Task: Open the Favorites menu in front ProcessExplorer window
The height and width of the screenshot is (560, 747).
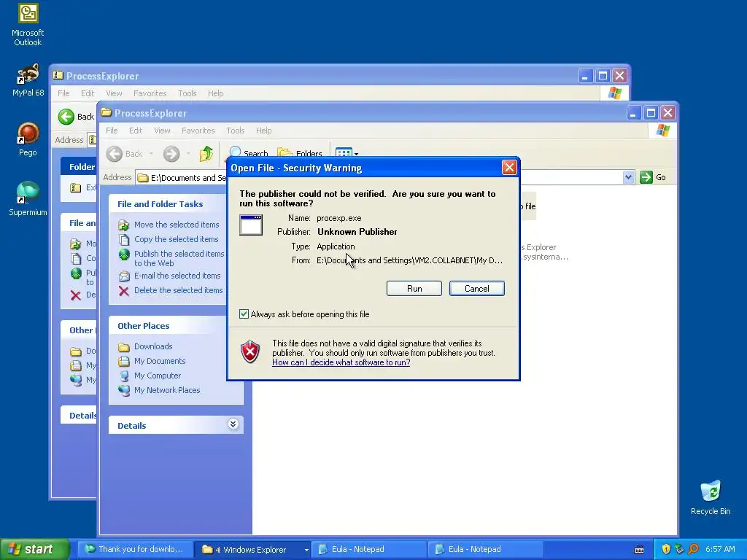Action: pos(198,131)
